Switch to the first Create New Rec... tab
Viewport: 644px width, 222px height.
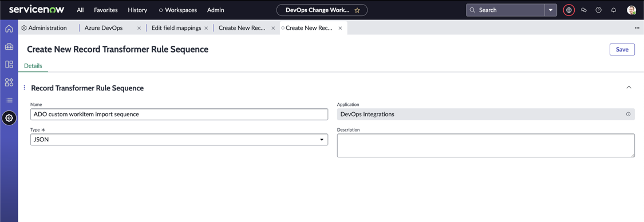click(x=242, y=28)
